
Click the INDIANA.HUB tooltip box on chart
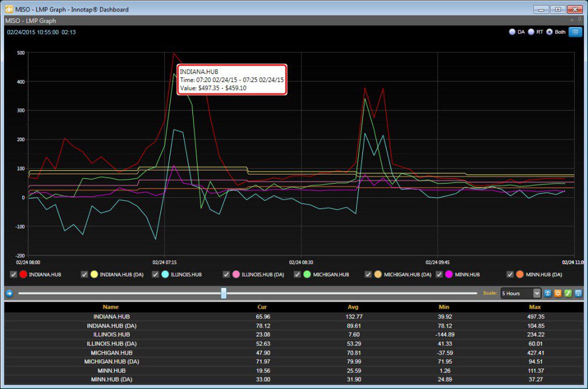click(232, 79)
